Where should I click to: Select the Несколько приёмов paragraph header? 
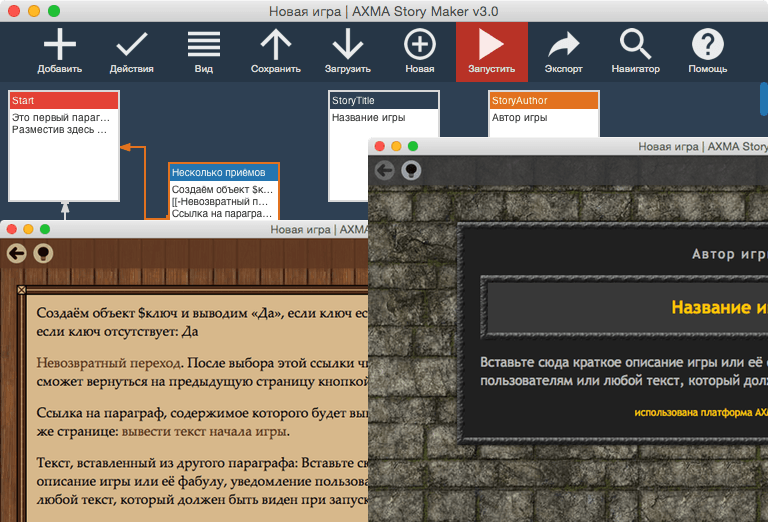pyautogui.click(x=224, y=172)
